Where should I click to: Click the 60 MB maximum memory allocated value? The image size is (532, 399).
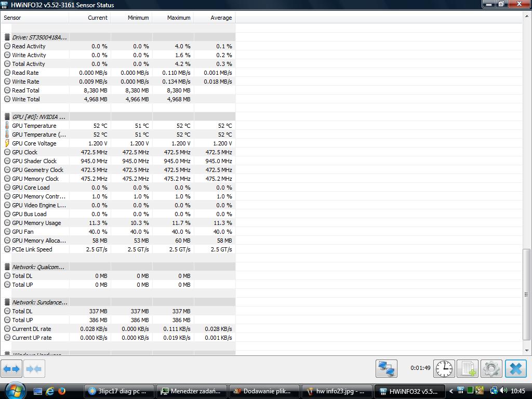[182, 240]
